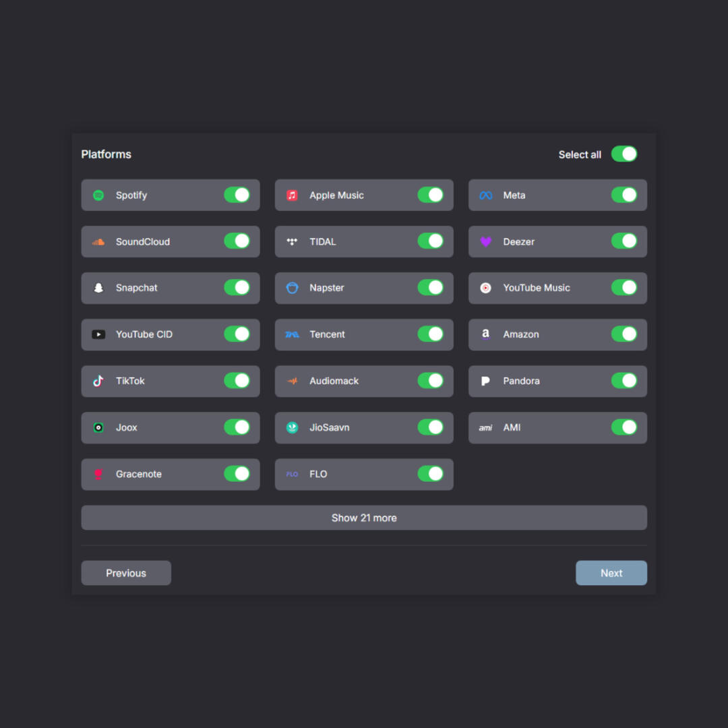Go back with the Previous button
Screen dimensions: 728x728
pyautogui.click(x=126, y=573)
